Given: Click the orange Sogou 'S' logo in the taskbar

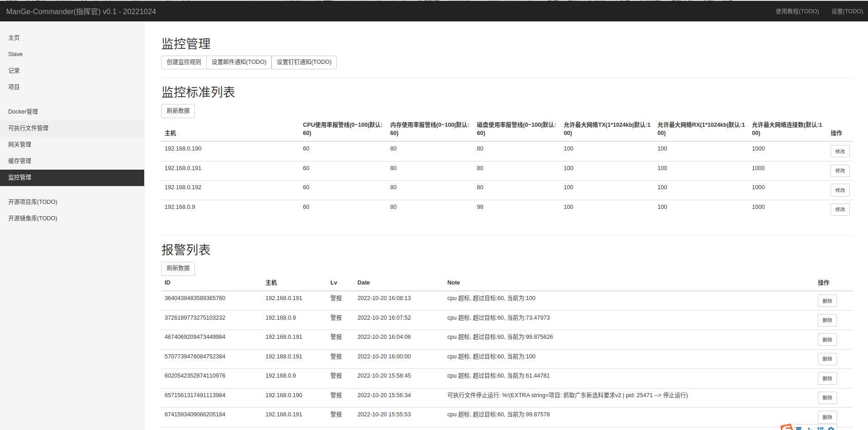Looking at the screenshot, I should click(x=786, y=428).
